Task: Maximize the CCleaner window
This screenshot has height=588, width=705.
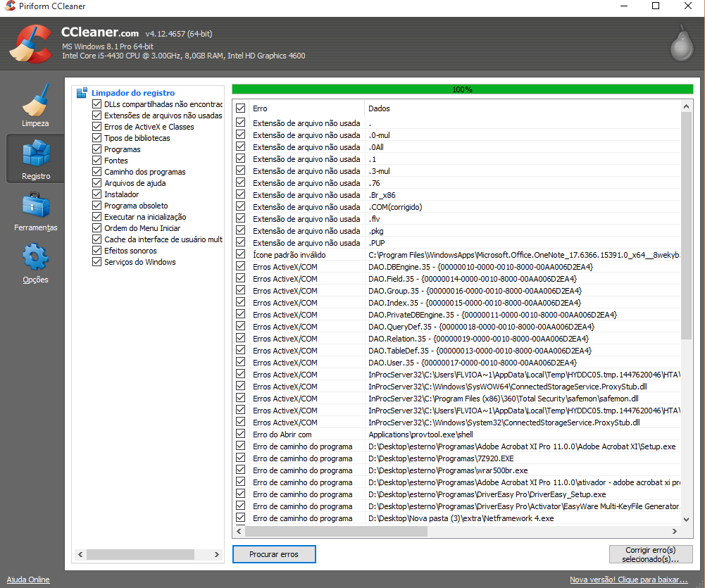Action: pyautogui.click(x=656, y=6)
